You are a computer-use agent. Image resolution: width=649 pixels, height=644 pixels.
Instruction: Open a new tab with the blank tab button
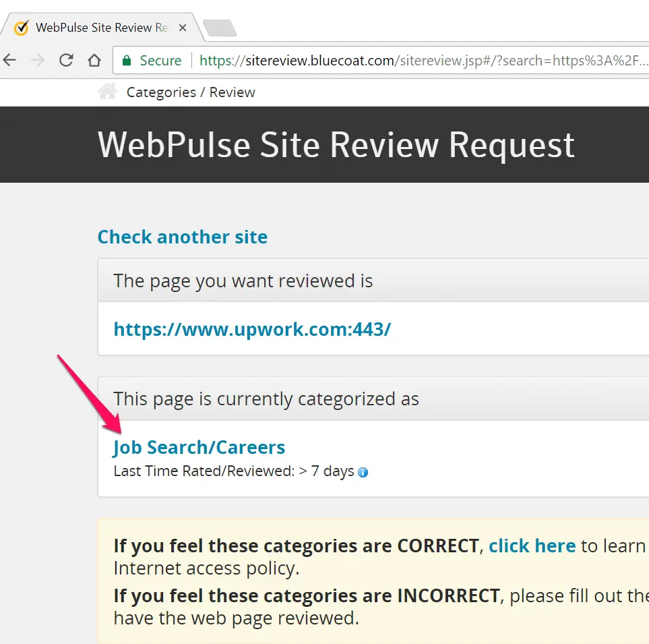[220, 28]
